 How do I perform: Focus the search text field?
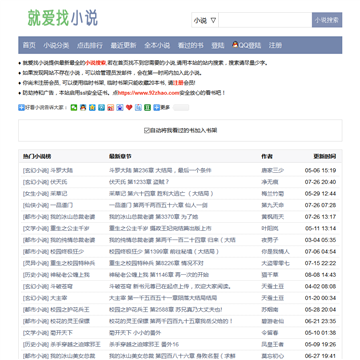point(265,20)
